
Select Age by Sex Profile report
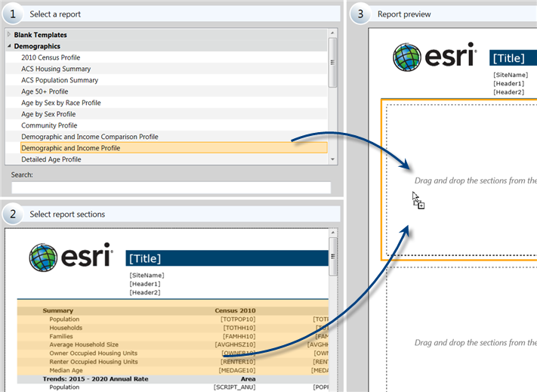tap(48, 114)
